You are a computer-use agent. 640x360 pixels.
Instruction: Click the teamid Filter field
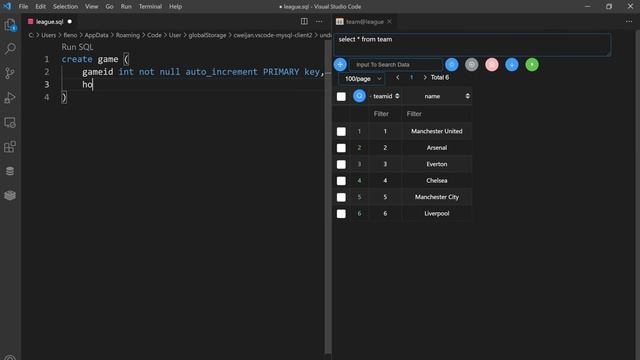click(x=385, y=114)
